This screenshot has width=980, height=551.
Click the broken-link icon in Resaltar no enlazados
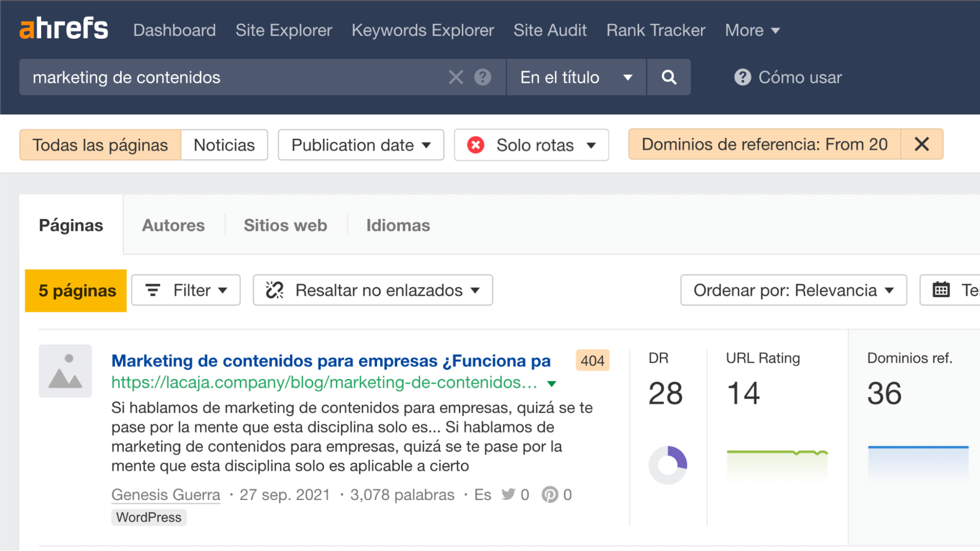(275, 290)
